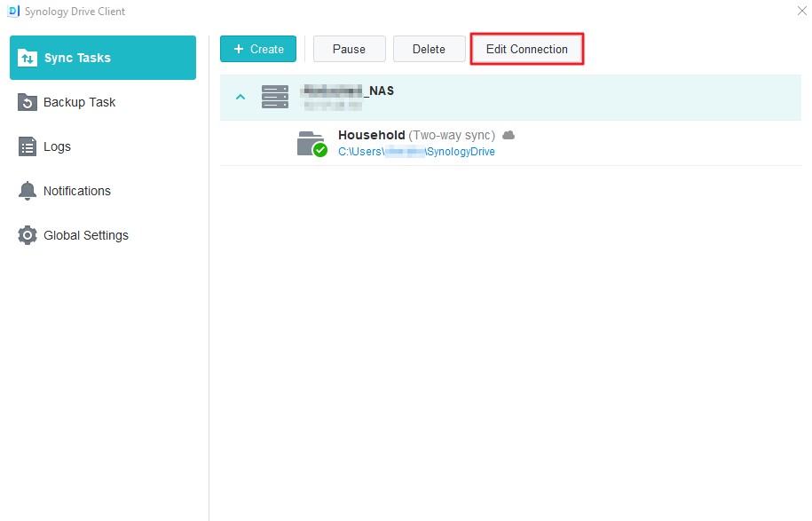Click the Logs list icon
Image resolution: width=812 pixels, height=521 pixels.
27,146
